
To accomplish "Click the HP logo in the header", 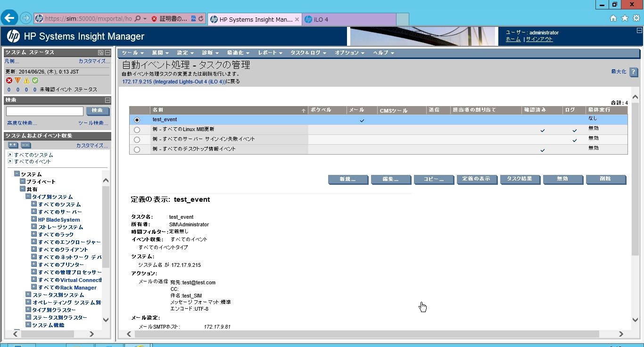I will point(13,36).
